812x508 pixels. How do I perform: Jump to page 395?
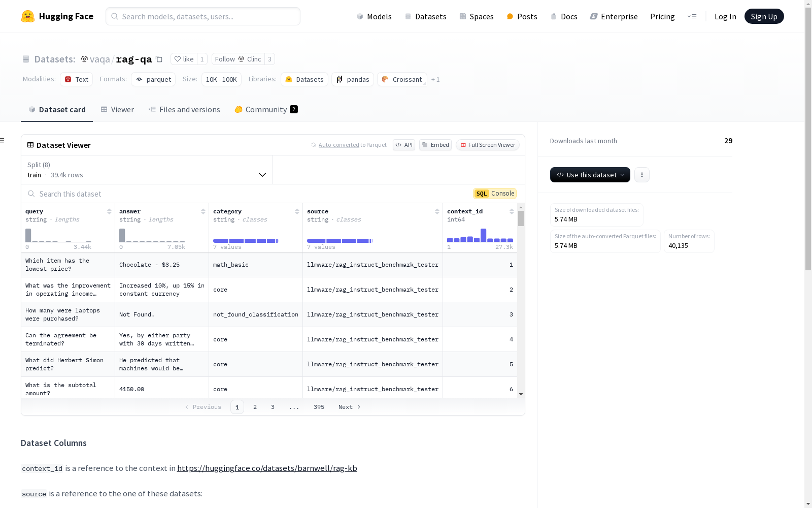tap(319, 407)
